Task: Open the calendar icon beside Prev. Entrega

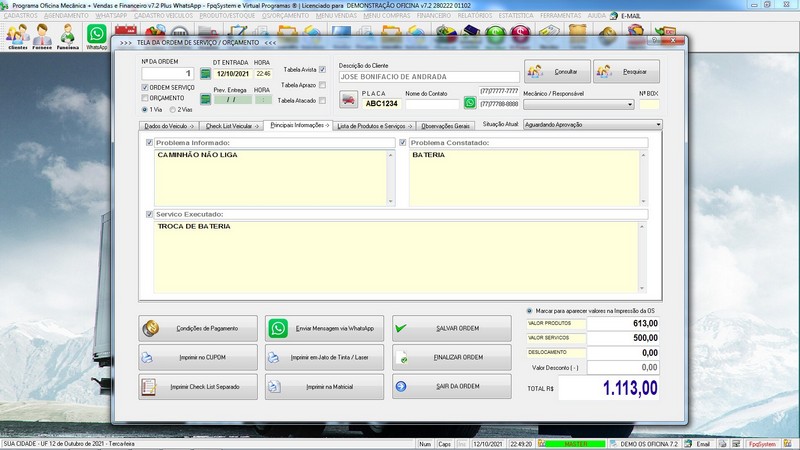Action: pos(205,99)
